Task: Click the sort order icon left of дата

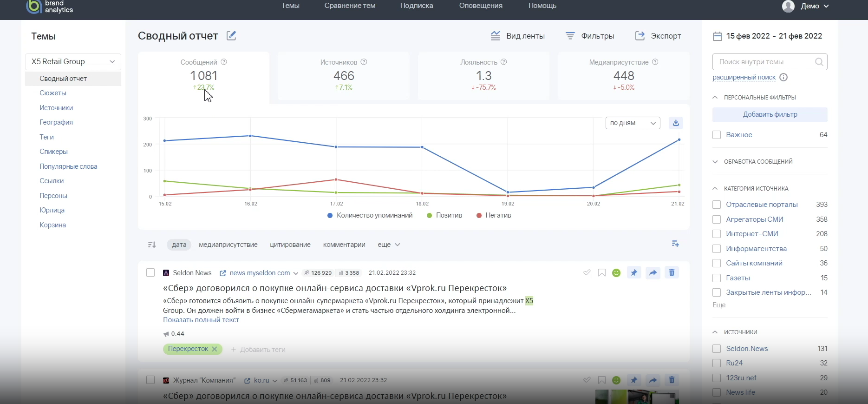Action: coord(152,245)
